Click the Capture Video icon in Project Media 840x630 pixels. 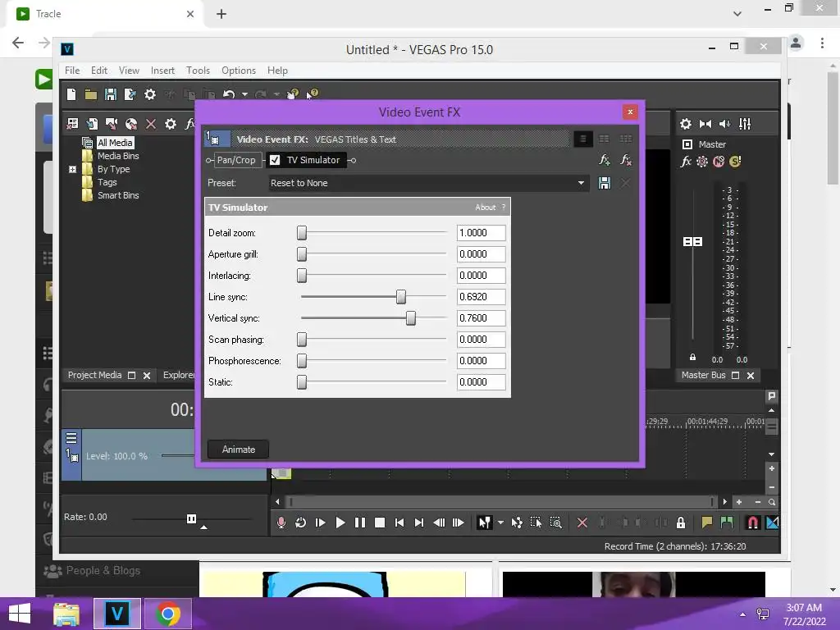click(112, 124)
